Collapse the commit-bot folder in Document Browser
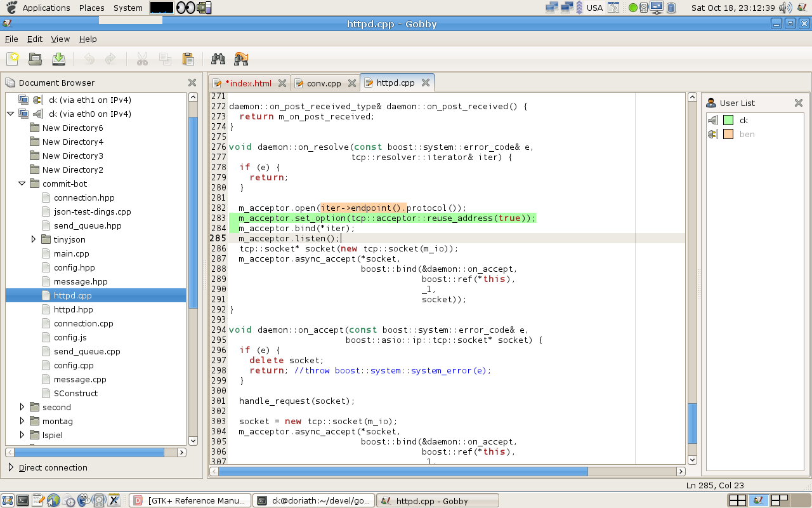The image size is (812, 508). pos(23,184)
